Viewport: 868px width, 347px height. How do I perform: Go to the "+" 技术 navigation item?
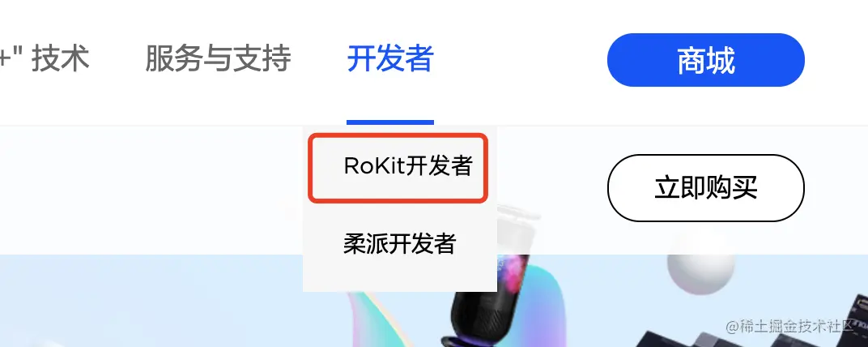coord(45,58)
